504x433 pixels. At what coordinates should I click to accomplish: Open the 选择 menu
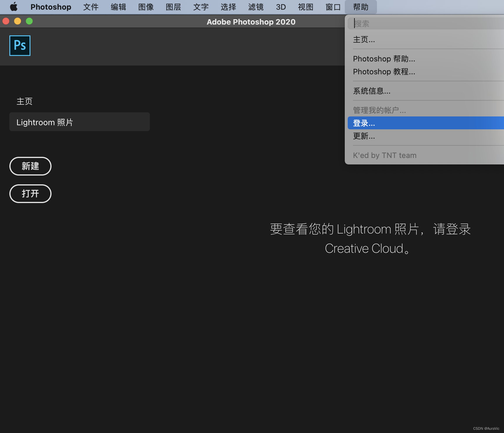pyautogui.click(x=228, y=7)
